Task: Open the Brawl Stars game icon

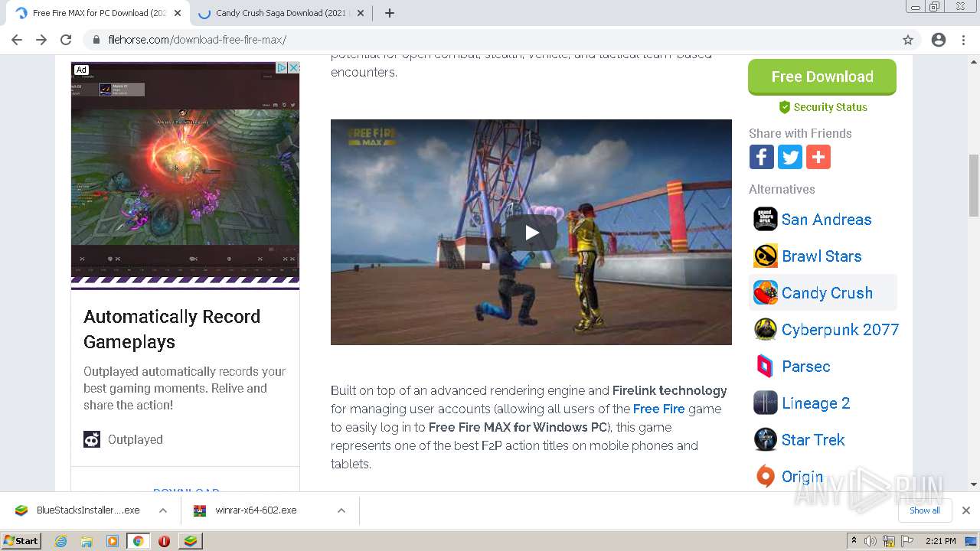Action: tap(766, 256)
